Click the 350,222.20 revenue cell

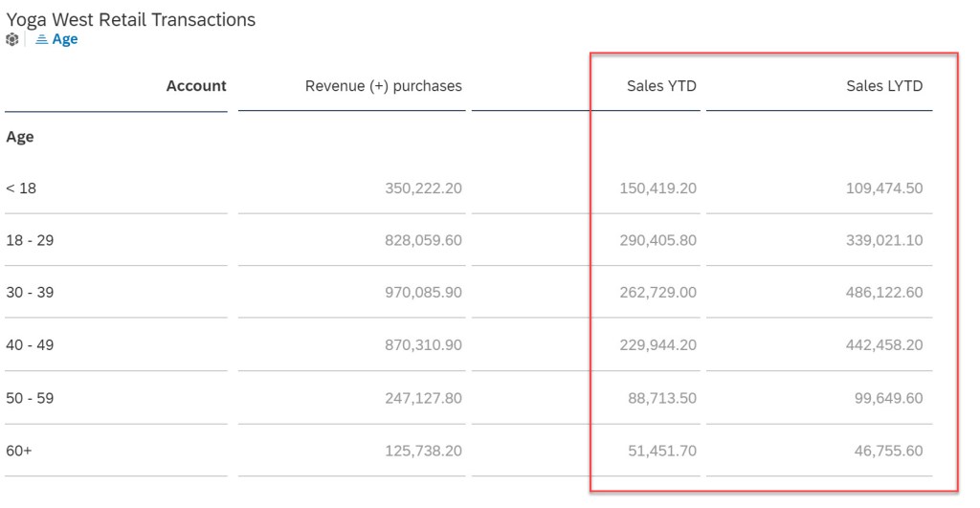click(423, 188)
